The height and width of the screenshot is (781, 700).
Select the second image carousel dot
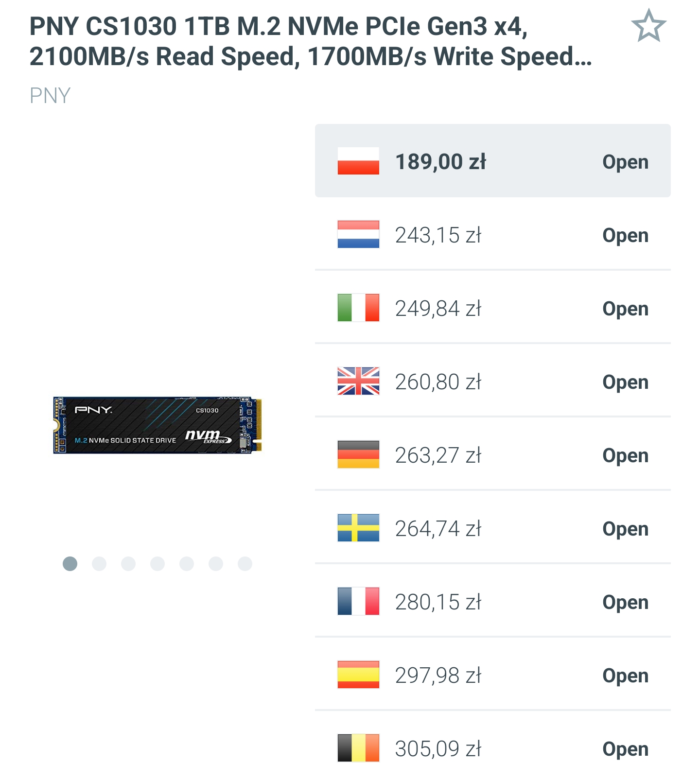[99, 564]
